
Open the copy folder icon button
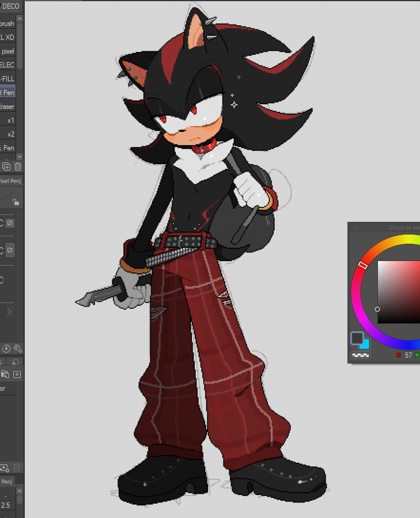[5, 374]
